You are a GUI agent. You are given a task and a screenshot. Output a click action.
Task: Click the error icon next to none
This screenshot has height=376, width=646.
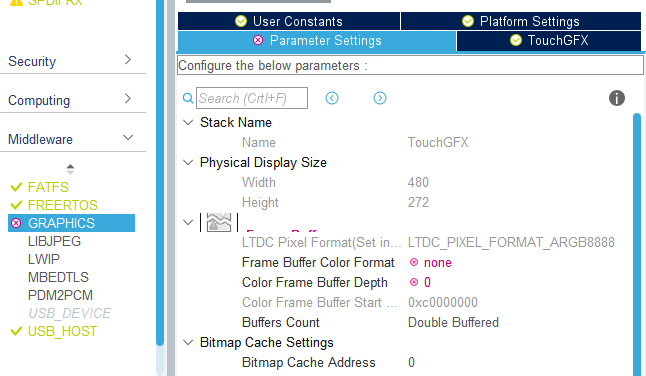pyautogui.click(x=414, y=262)
